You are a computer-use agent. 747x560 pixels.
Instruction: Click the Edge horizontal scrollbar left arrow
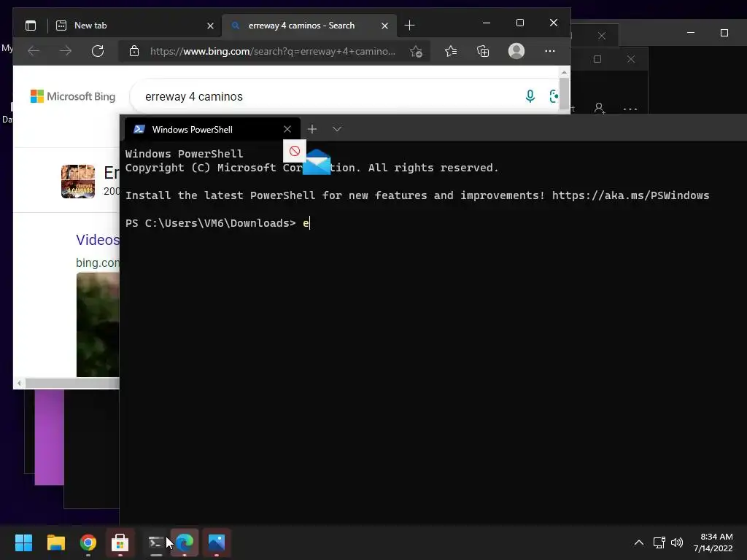(x=19, y=383)
